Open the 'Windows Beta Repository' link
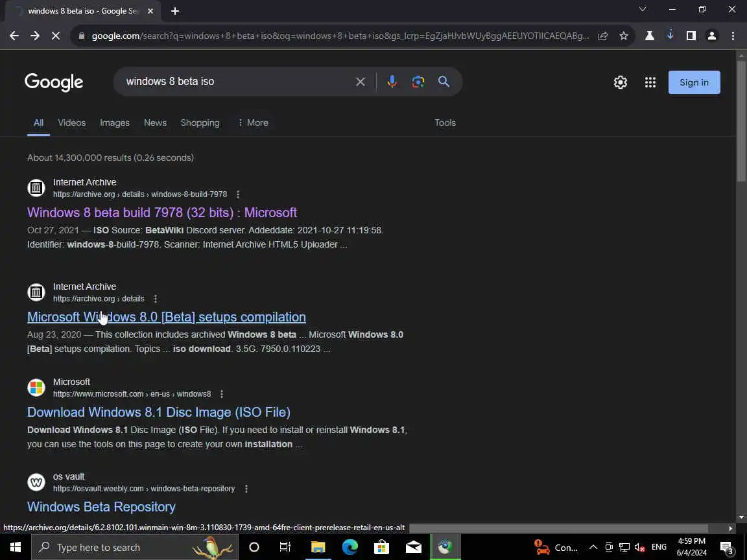Viewport: 747px width, 560px height. tap(101, 507)
